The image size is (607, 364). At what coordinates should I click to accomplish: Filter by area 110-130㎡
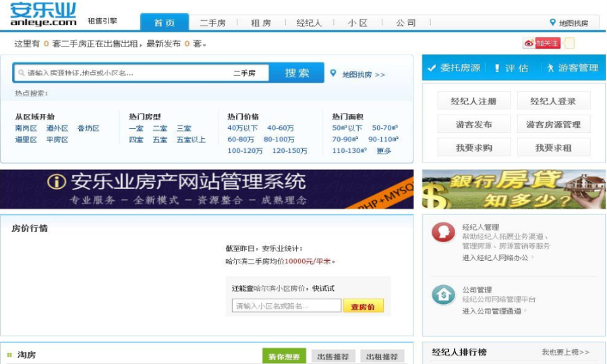click(349, 151)
